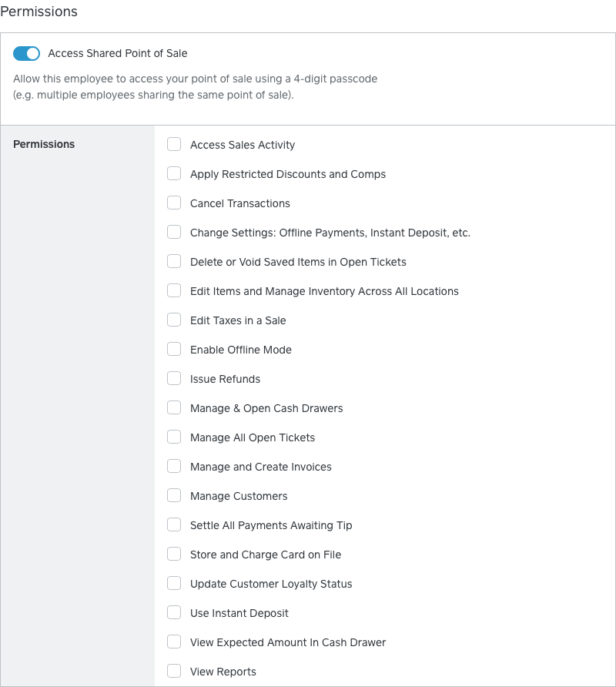Check Manage & Open Cash Drawers
The width and height of the screenshot is (616, 687).
[x=174, y=407]
